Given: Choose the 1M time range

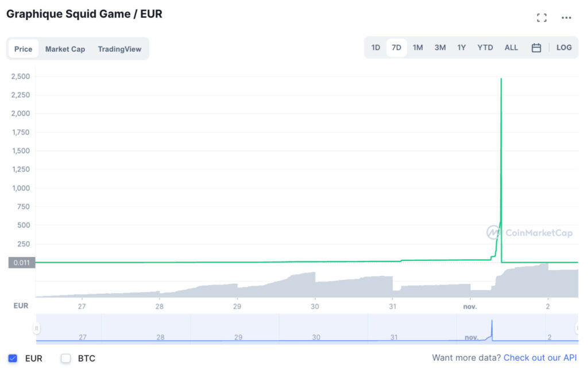Looking at the screenshot, I should pos(417,48).
